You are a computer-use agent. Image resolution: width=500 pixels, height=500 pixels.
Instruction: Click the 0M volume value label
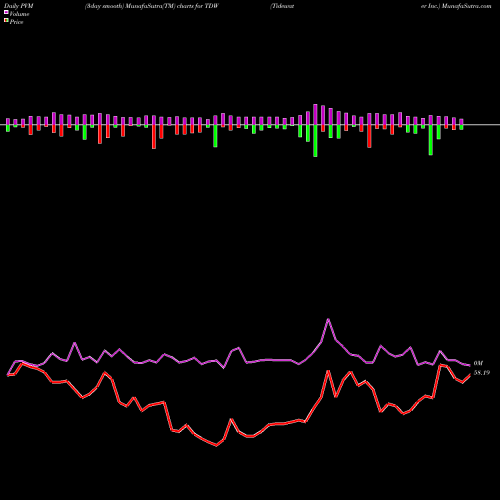tap(478, 363)
